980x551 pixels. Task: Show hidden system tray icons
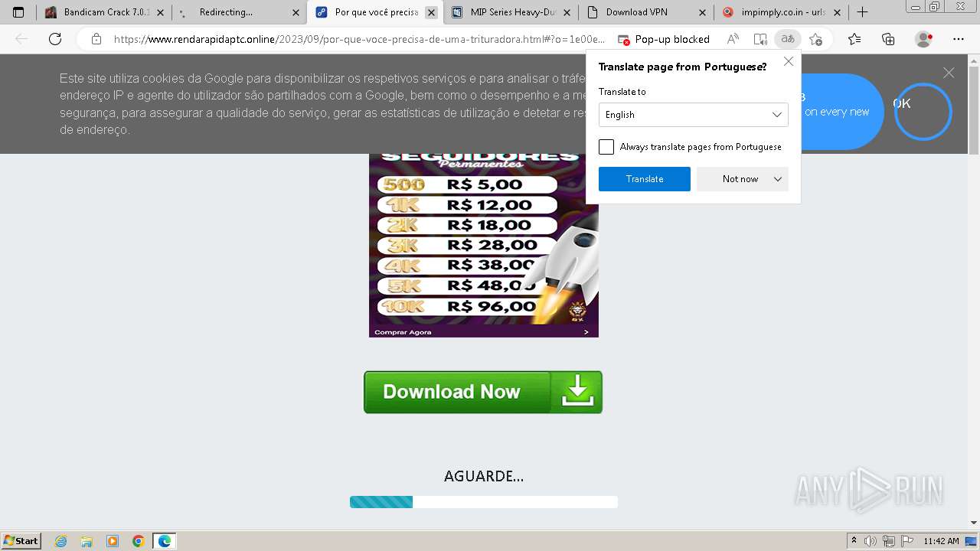[854, 541]
